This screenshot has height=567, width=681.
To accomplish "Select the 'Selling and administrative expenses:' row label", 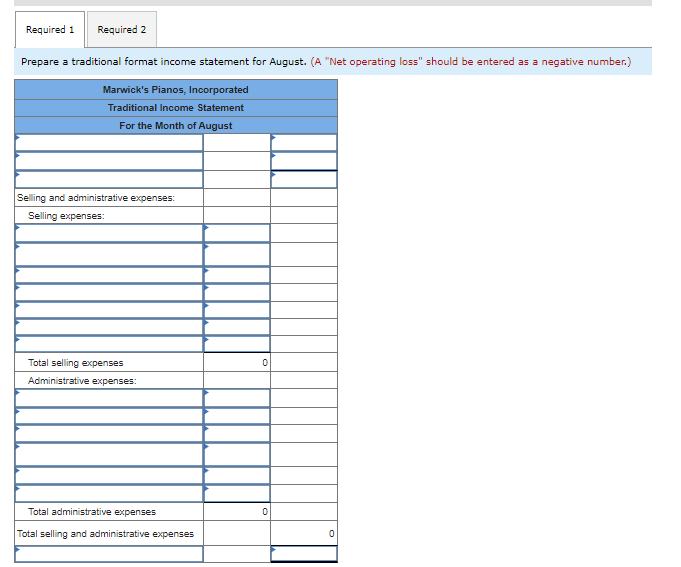I will [96, 198].
